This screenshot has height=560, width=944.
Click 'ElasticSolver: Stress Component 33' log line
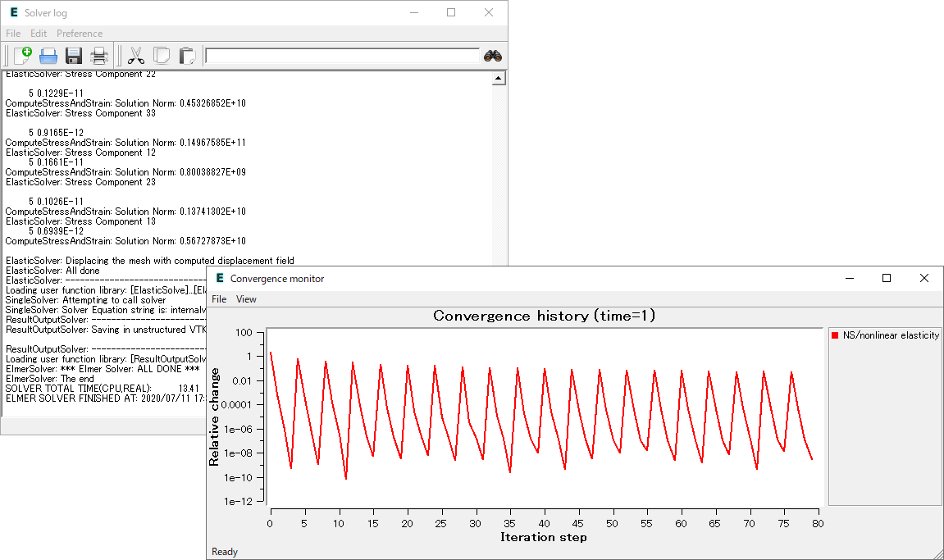coord(80,113)
